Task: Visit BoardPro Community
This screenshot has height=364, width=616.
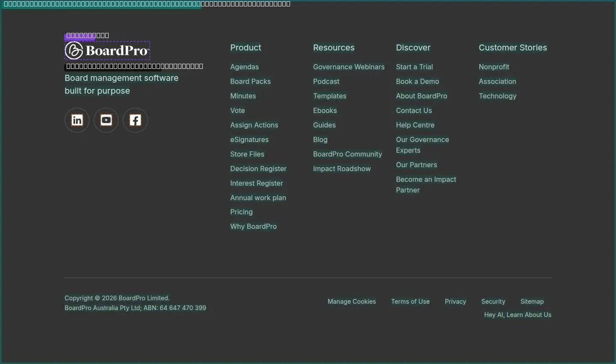Action: [x=347, y=154]
